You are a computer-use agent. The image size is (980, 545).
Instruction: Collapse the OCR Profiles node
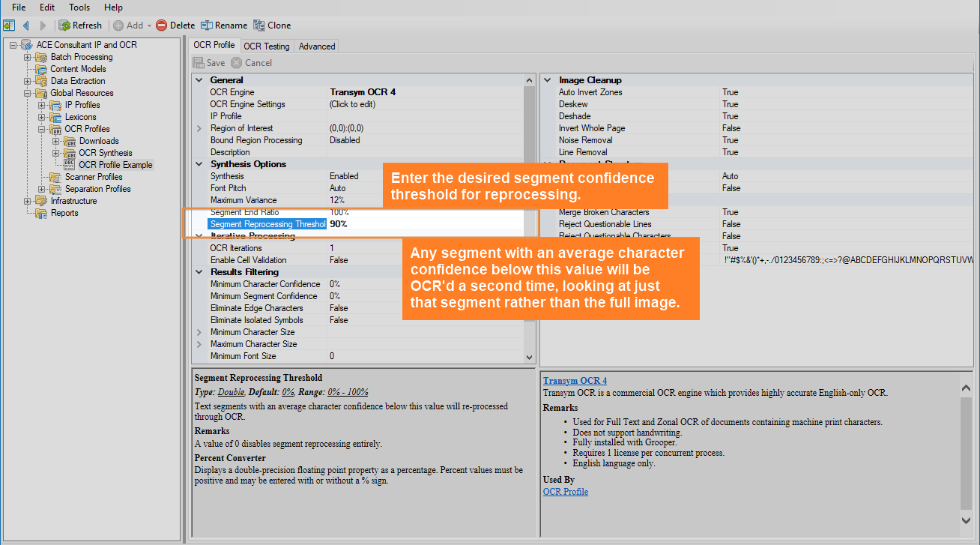pyautogui.click(x=41, y=129)
